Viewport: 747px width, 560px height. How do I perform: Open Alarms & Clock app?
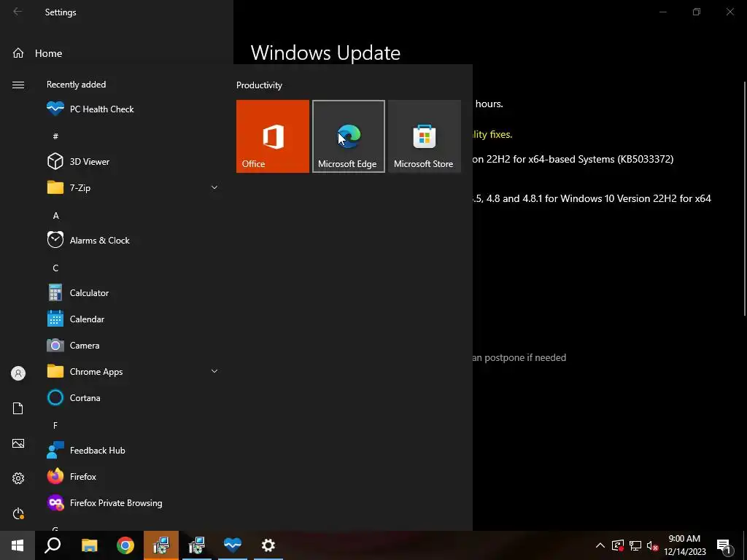pos(133,241)
